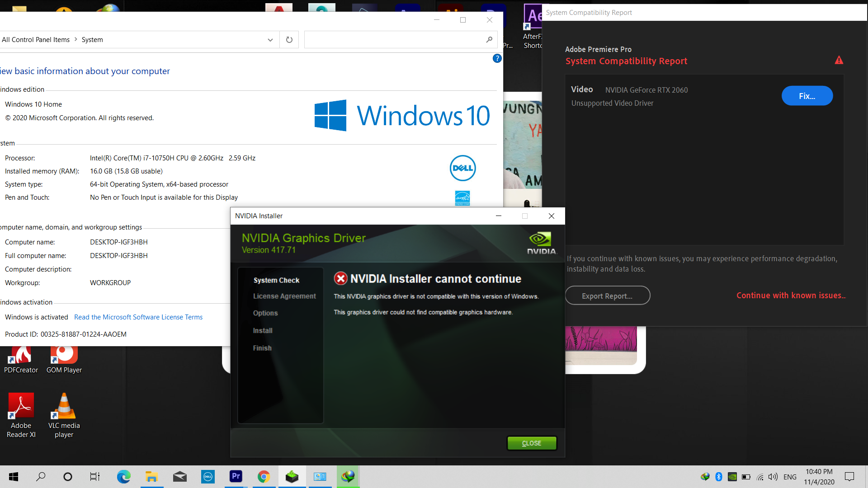Click the NVIDIA GeForce RTX 2060 text
The width and height of the screenshot is (868, 488).
pyautogui.click(x=646, y=90)
